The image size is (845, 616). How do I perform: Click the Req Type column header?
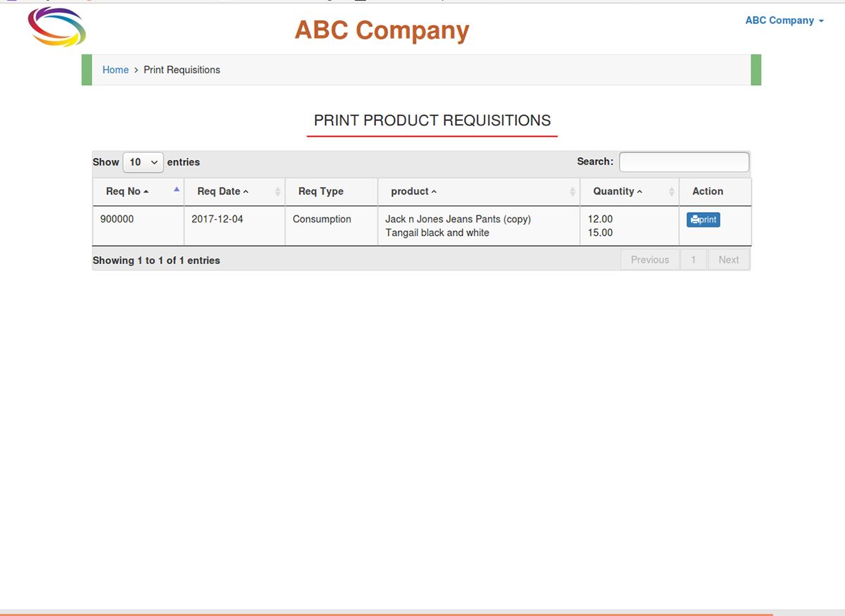click(321, 191)
